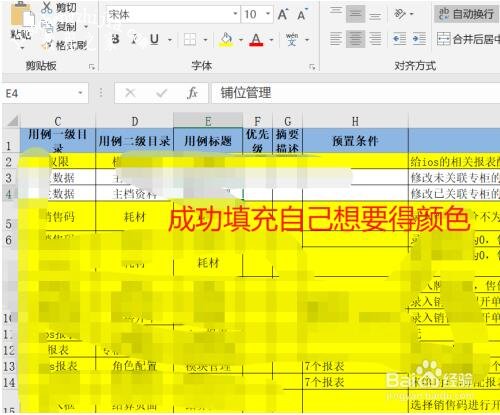Open the phonetic guide dropdown arrow

(307, 40)
